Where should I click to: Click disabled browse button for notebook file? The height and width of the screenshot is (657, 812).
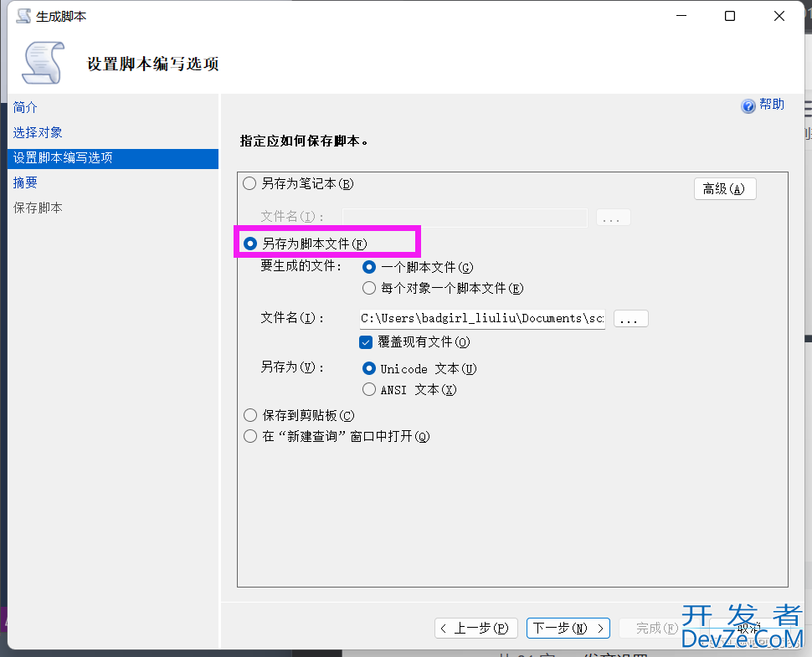(x=613, y=218)
